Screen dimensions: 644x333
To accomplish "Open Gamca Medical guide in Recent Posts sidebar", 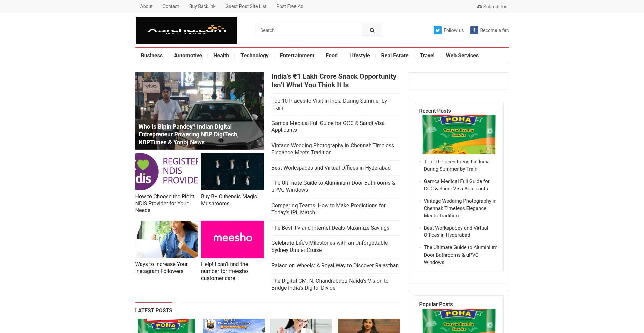I will 457,185.
